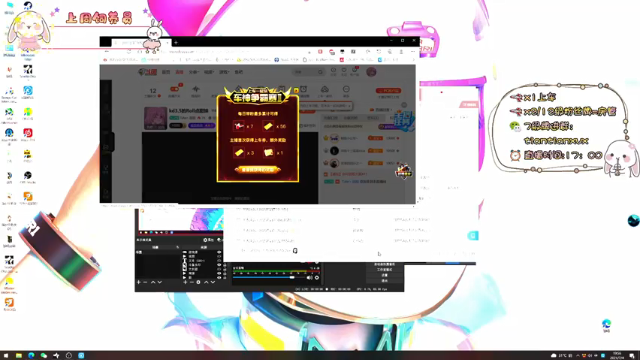Click 退出 in the OBS controls
Image resolution: width=640 pixels, height=360 pixels.
click(384, 280)
